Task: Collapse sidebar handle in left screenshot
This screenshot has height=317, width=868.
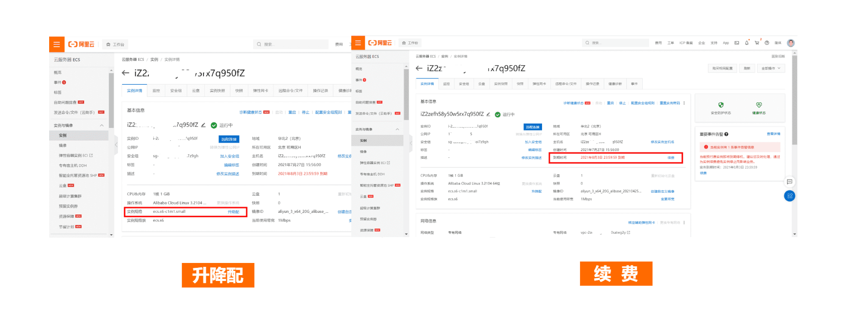Action: coord(116,145)
